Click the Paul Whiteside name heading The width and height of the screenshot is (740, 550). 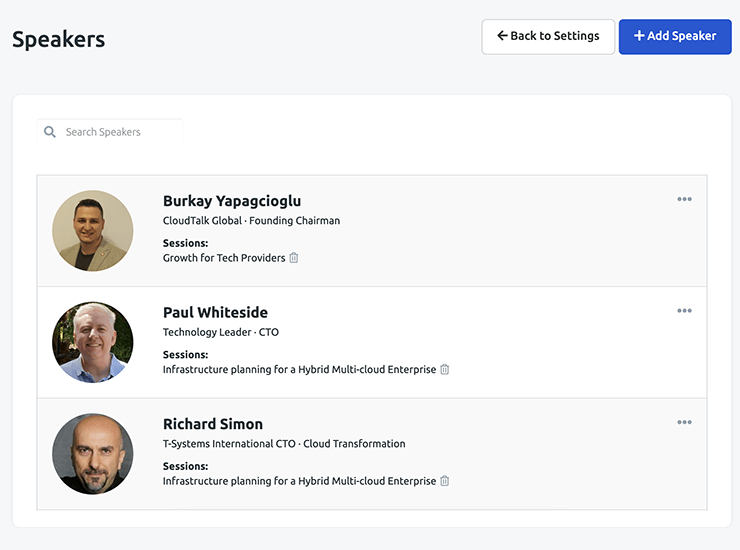pos(215,312)
